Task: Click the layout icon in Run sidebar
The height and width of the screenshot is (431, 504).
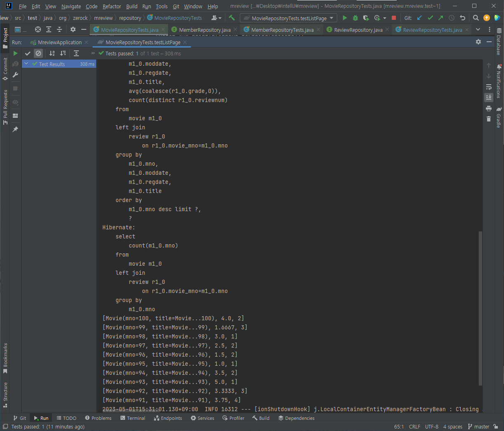Action: pyautogui.click(x=15, y=116)
